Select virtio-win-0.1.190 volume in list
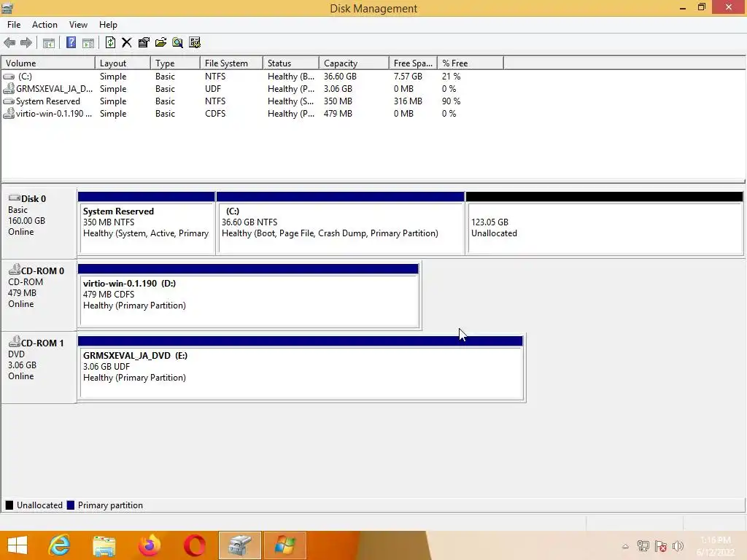 [x=54, y=113]
